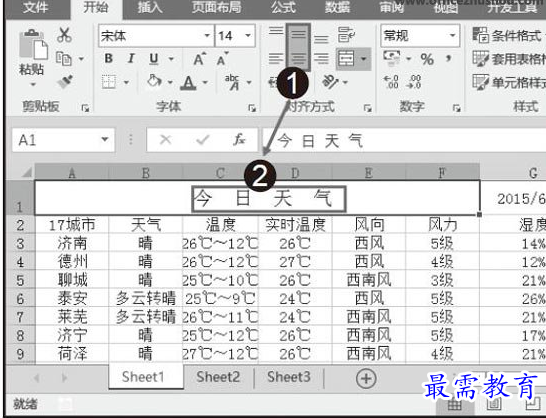Increase font size with larger A icon

point(200,59)
